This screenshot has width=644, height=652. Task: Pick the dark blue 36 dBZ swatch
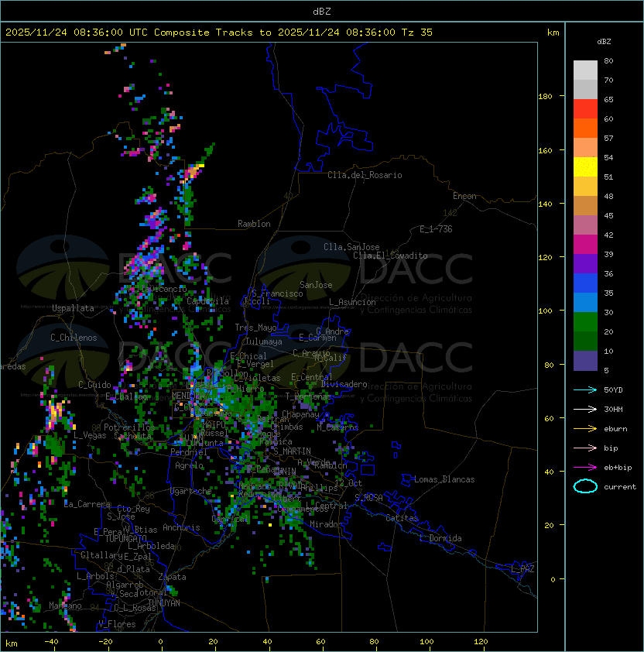pos(585,283)
